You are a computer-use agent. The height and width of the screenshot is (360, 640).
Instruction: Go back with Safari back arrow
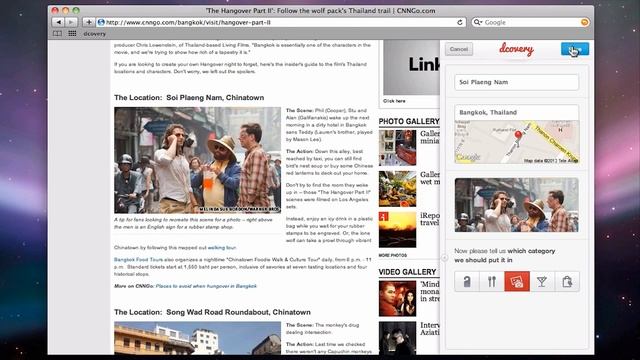coord(59,22)
